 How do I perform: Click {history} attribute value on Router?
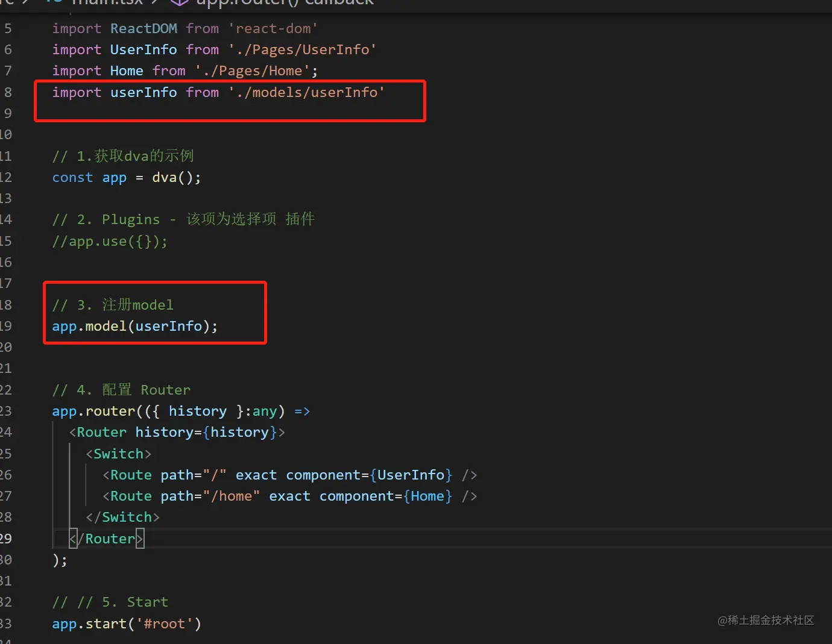[x=240, y=433]
